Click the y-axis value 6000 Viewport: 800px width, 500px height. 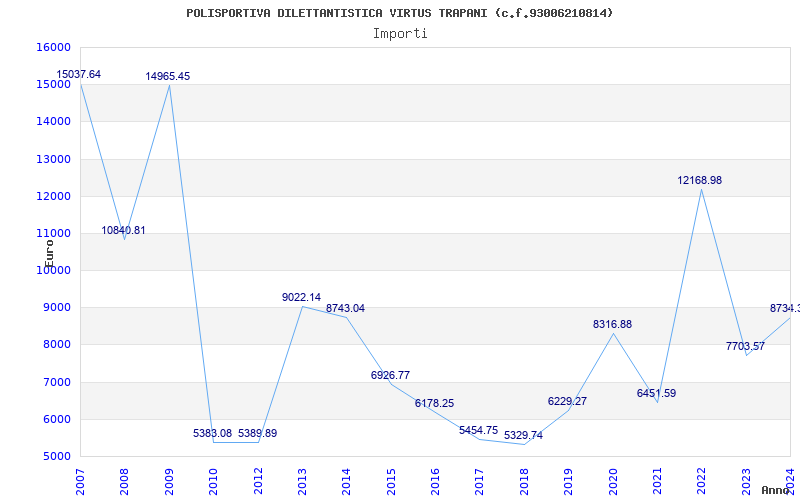click(x=57, y=419)
